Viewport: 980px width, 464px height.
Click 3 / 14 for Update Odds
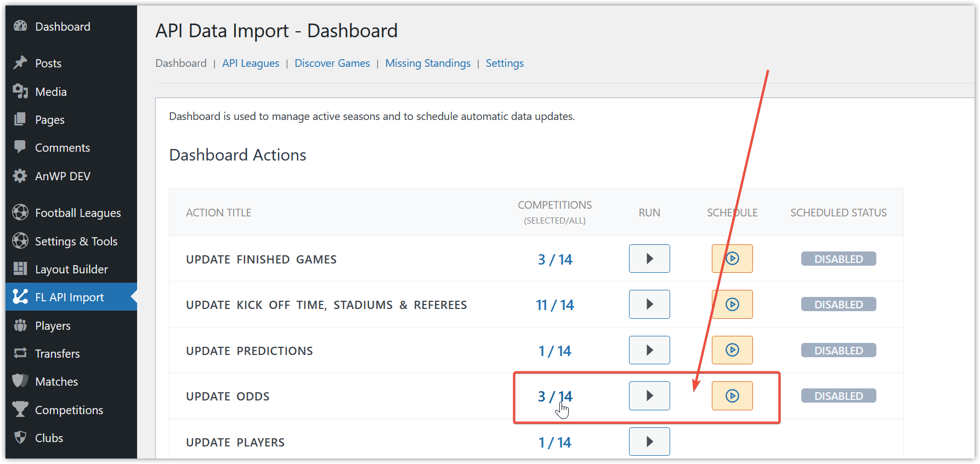pyautogui.click(x=555, y=396)
